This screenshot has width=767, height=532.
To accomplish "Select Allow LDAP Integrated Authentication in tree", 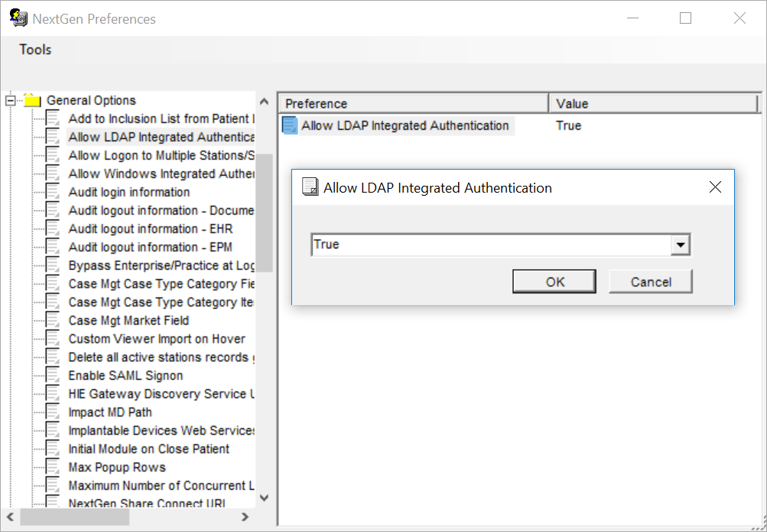I will point(161,137).
